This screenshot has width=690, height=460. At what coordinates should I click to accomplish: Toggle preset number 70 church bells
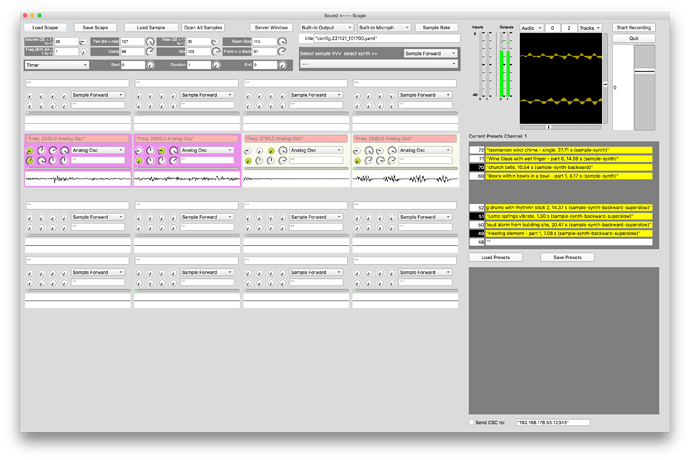pyautogui.click(x=477, y=167)
